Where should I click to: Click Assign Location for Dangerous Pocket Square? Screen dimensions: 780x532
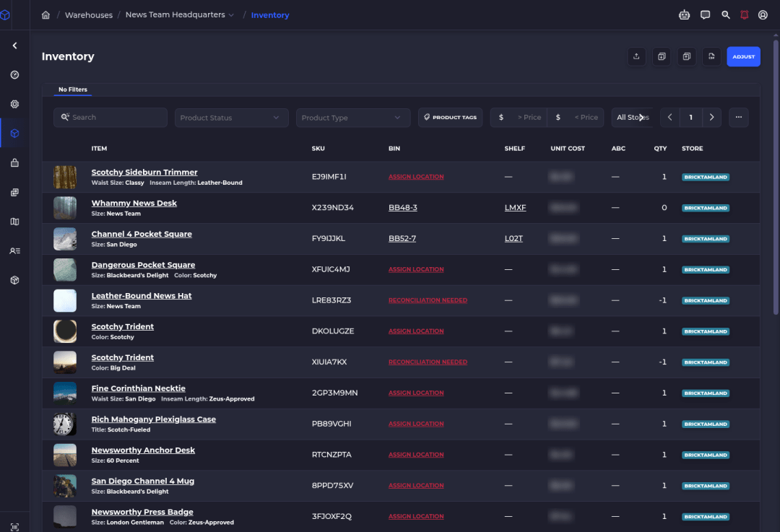coord(416,269)
